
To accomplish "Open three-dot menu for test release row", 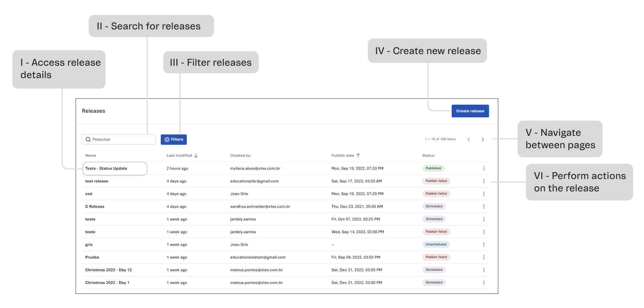I will [x=483, y=181].
